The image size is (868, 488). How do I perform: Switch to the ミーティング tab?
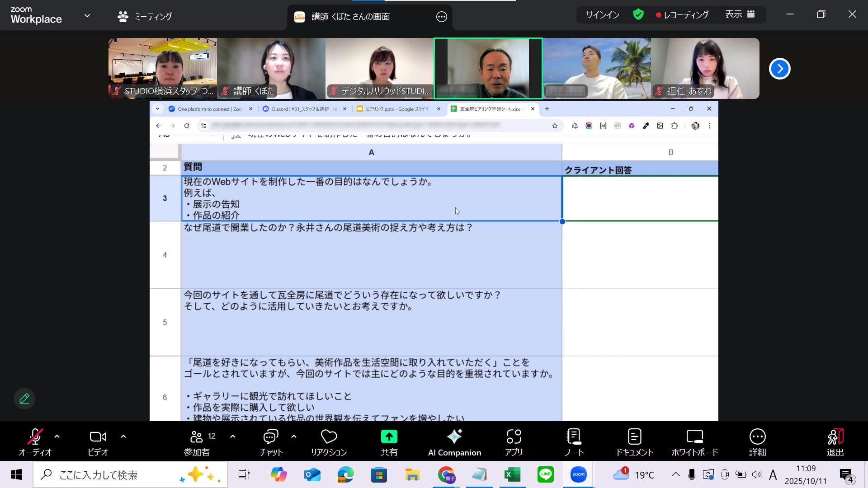145,17
